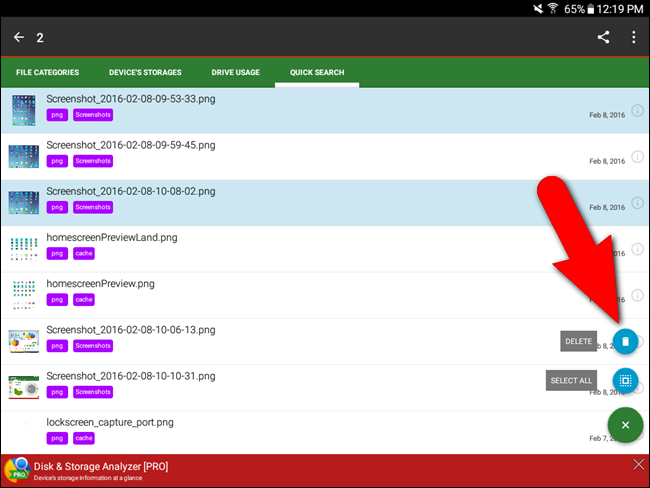Close the green floating action menu
This screenshot has width=650, height=488.
625,425
